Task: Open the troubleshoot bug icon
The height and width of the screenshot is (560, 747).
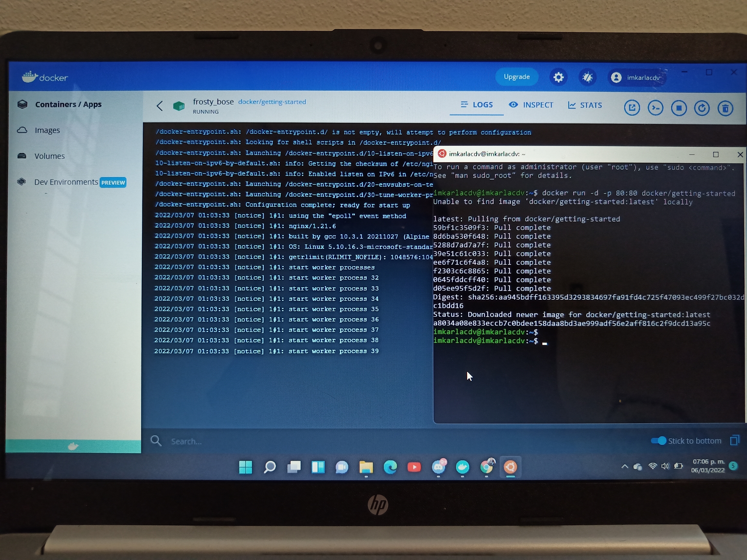Action: point(588,78)
